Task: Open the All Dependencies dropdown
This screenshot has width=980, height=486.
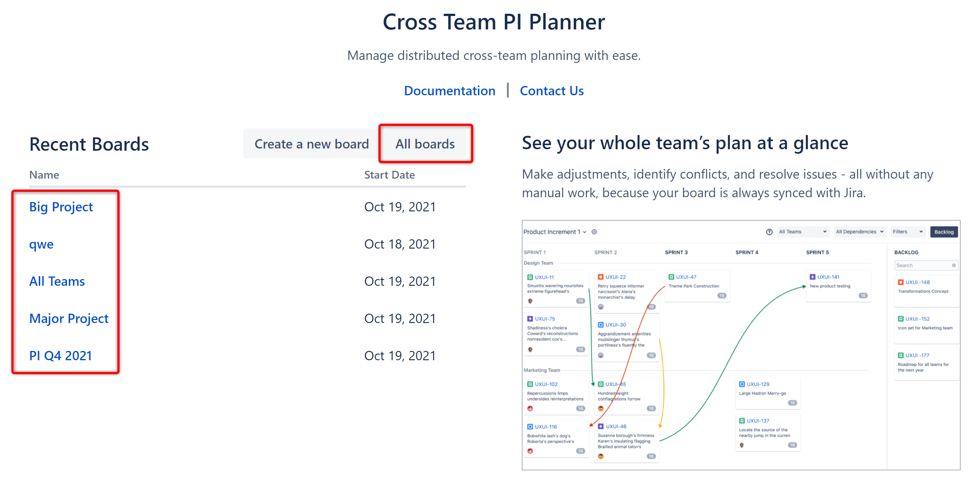Action: (x=859, y=232)
